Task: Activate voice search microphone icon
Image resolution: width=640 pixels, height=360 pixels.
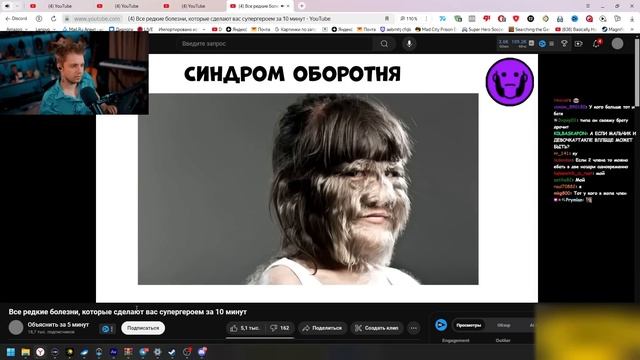Action: click(409, 44)
